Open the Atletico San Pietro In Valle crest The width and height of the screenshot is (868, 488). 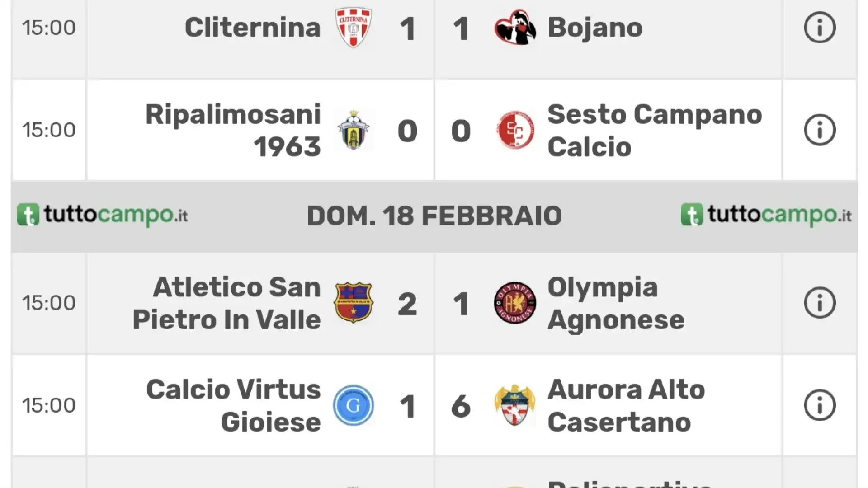coord(354,303)
